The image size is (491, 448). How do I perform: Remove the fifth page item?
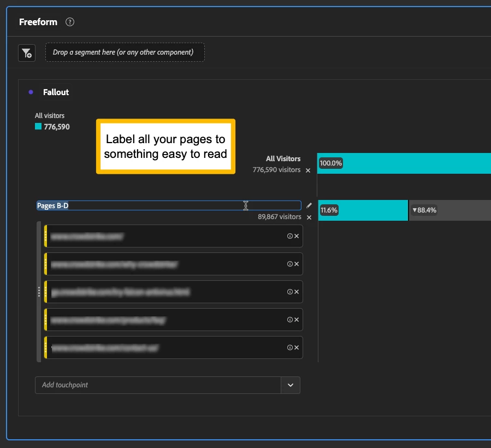click(x=297, y=347)
